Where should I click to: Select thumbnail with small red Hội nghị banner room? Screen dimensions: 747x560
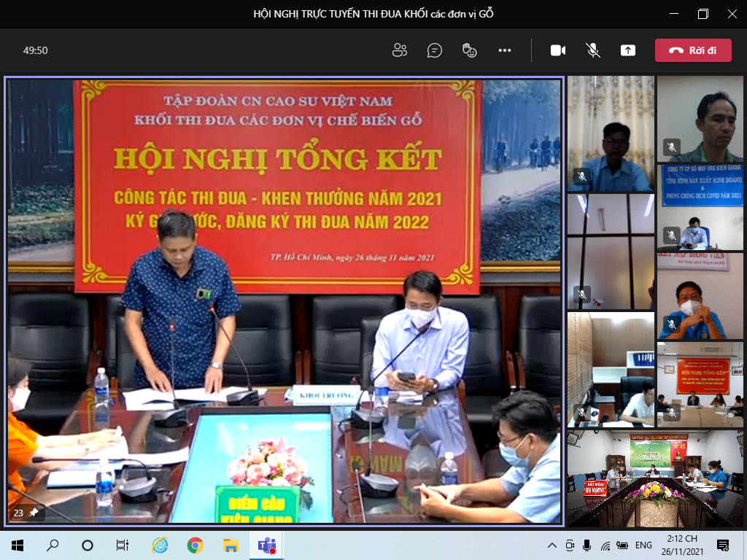[x=700, y=385]
